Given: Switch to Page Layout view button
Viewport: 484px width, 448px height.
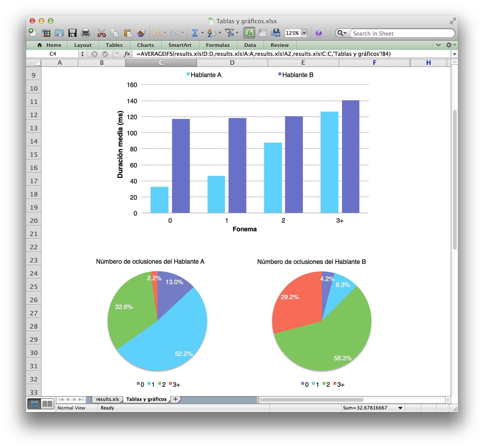Looking at the screenshot, I should tap(47, 404).
